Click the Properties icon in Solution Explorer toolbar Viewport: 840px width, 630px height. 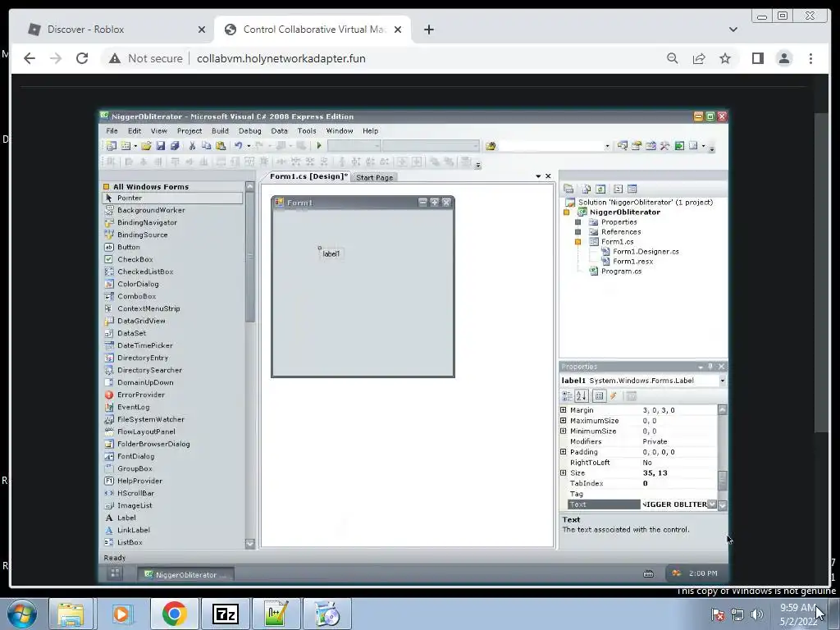coord(568,189)
